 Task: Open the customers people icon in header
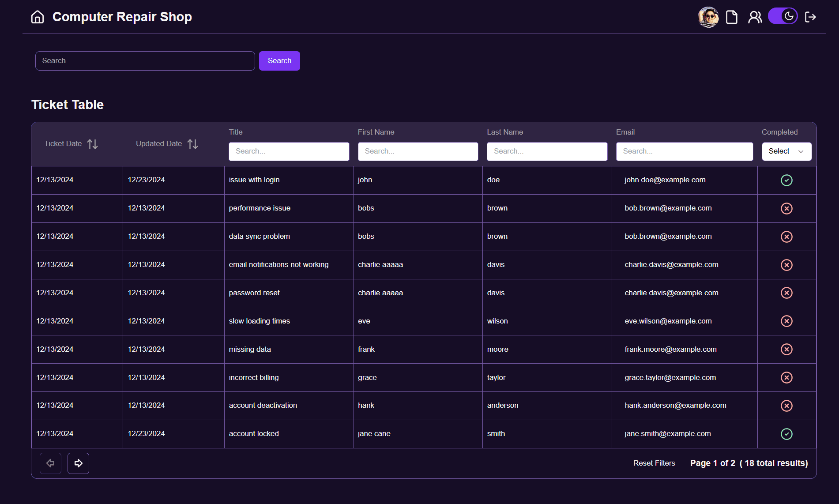click(x=755, y=17)
